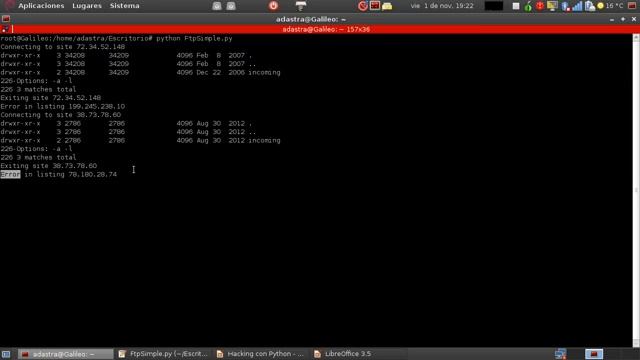Click the white printer-like icon in top panel
The height and width of the screenshot is (360, 640).
click(301, 6)
